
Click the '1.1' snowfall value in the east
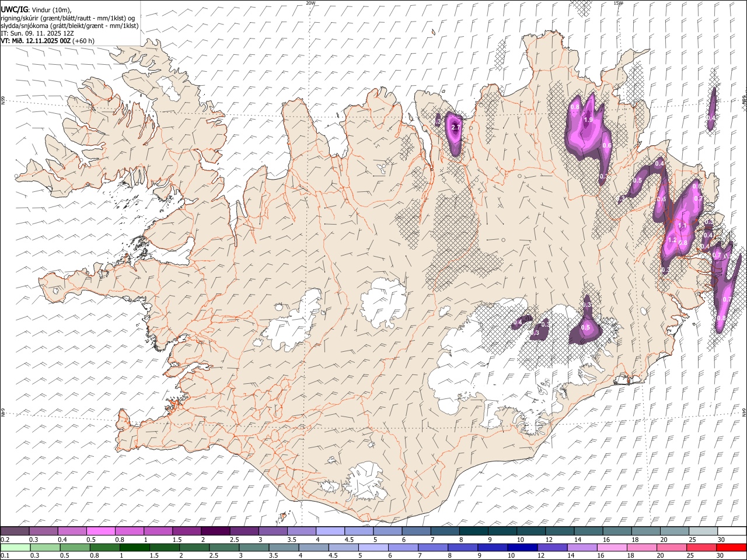click(x=682, y=225)
